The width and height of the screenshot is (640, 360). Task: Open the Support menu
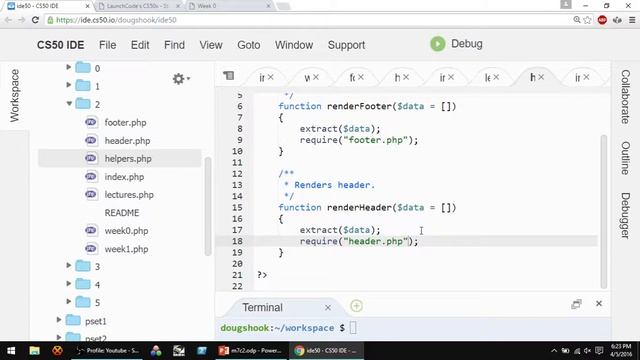tap(346, 45)
